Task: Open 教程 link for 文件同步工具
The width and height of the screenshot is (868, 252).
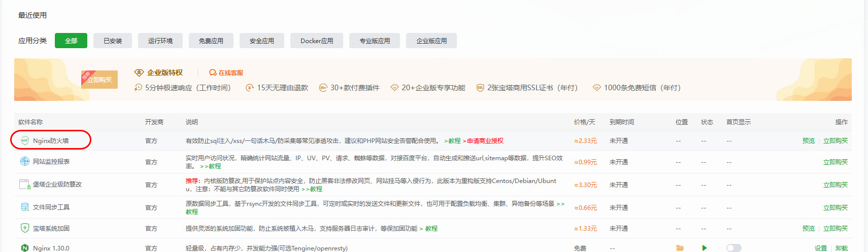Action: click(x=192, y=211)
